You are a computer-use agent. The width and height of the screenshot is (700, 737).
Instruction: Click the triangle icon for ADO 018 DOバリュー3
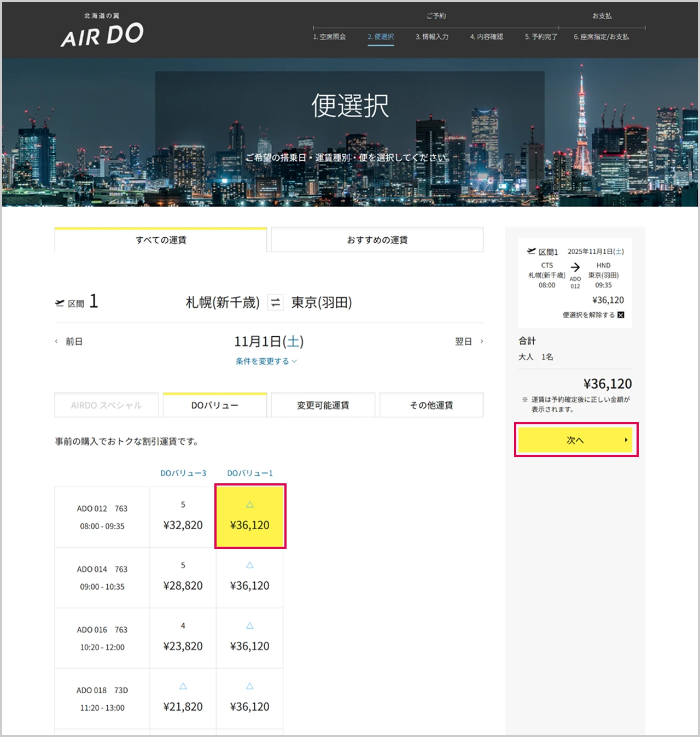click(183, 686)
